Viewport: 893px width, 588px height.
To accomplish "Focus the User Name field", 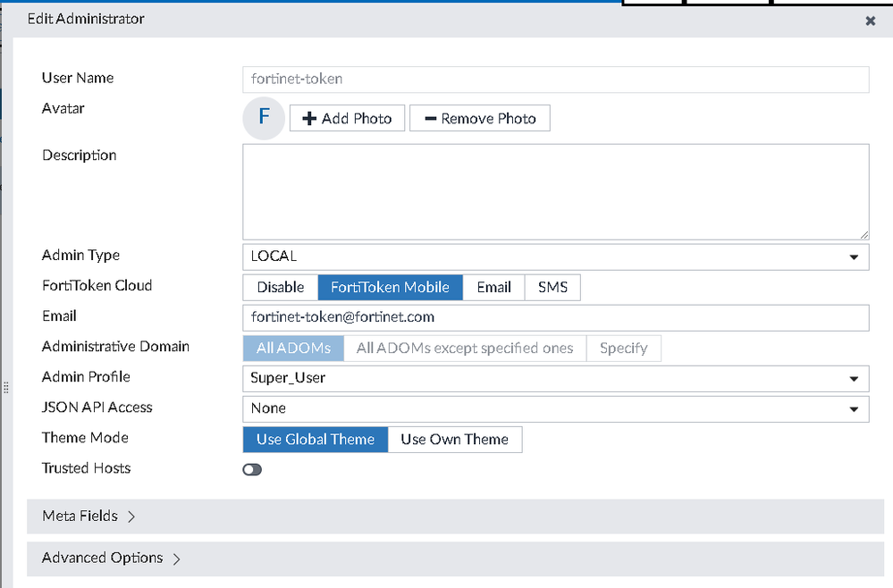I will tap(556, 80).
